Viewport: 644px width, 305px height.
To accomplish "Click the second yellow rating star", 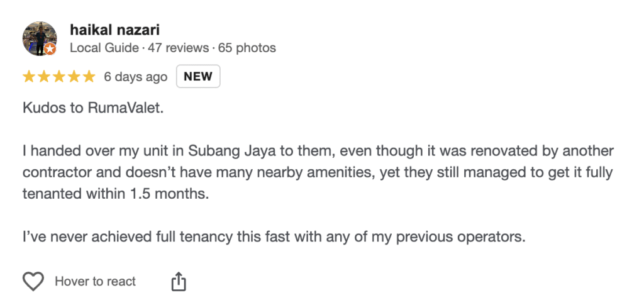I will pyautogui.click(x=44, y=77).
